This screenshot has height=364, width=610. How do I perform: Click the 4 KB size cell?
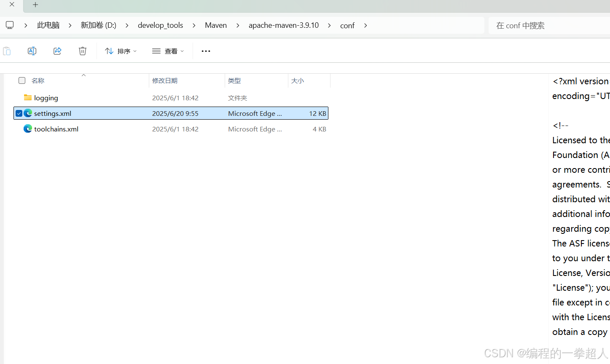[x=320, y=129]
